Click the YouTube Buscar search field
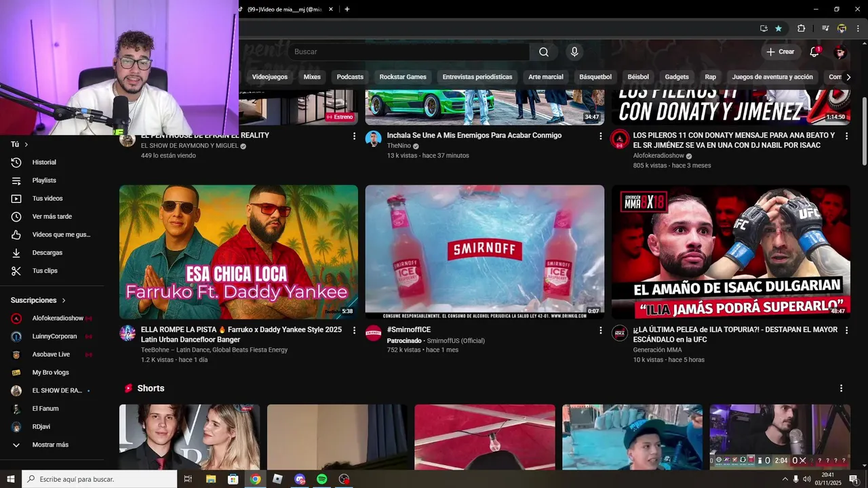Image resolution: width=868 pixels, height=488 pixels. pyautogui.click(x=409, y=52)
